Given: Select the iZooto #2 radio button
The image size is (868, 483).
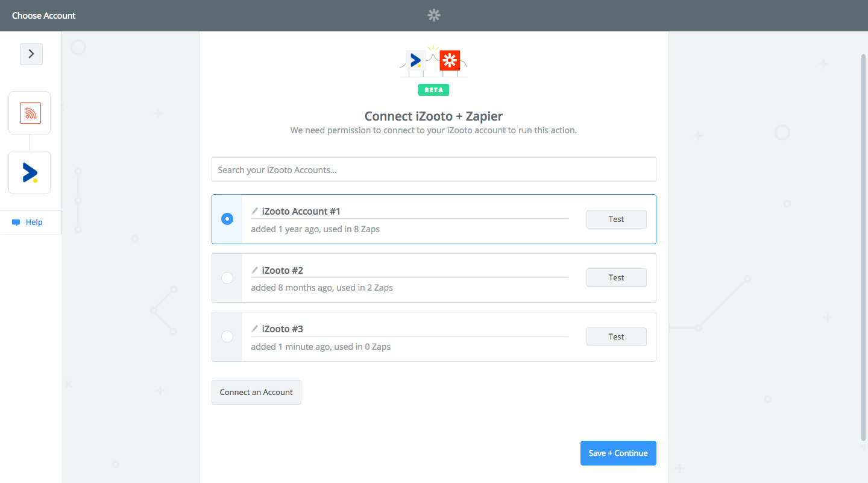Looking at the screenshot, I should [227, 278].
